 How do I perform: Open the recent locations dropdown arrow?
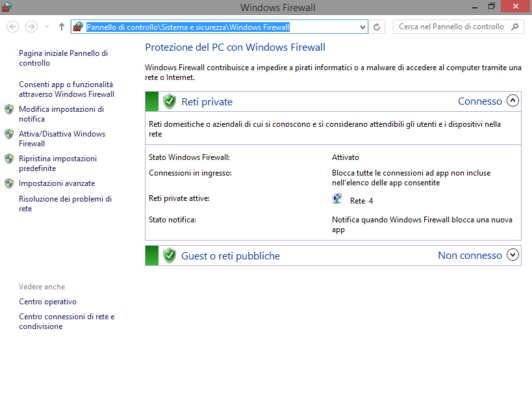[47, 27]
